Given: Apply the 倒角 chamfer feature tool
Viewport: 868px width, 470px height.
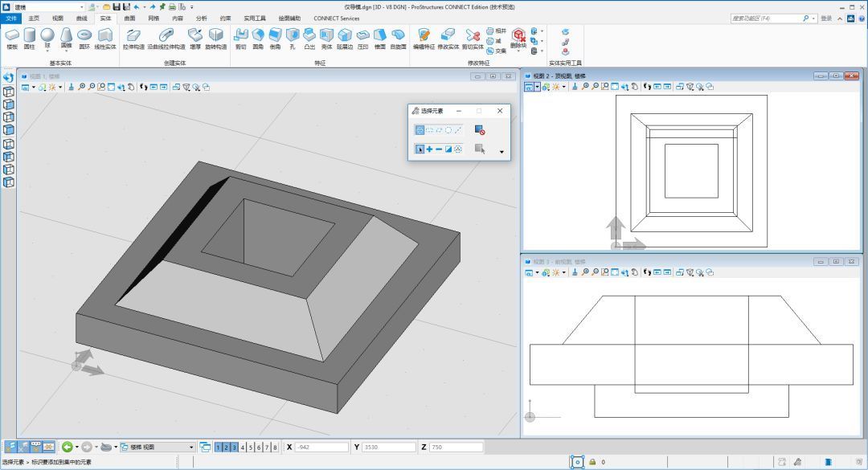Looking at the screenshot, I should [275, 39].
